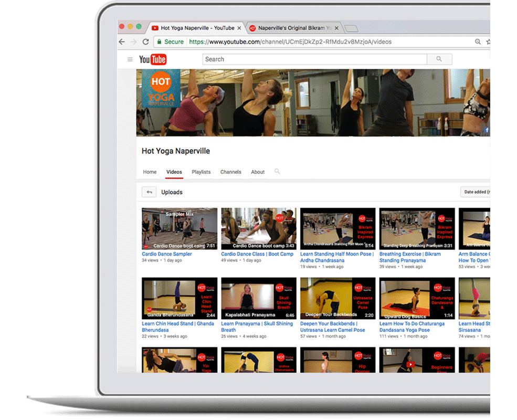Click the Facebook icon on the banner
This screenshot has width=517, height=420.
[x=487, y=130]
